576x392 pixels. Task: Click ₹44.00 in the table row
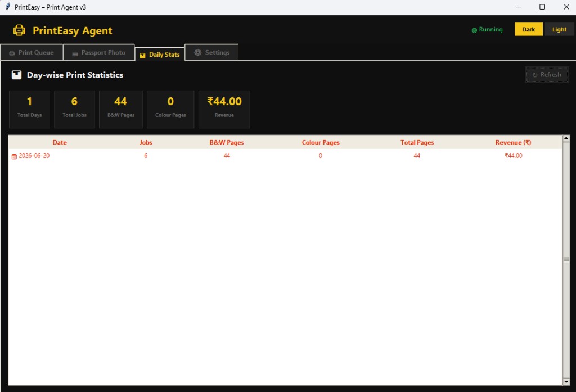click(513, 156)
